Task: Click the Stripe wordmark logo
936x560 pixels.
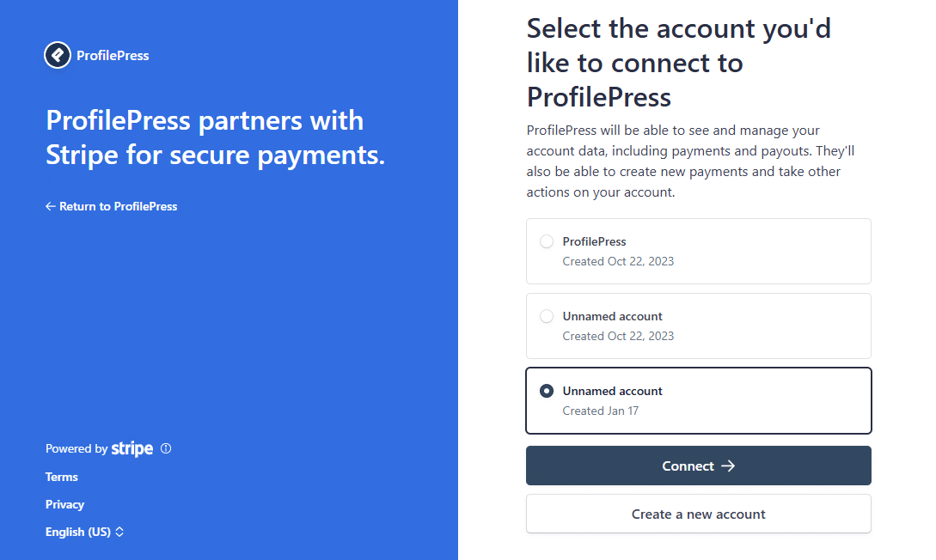Action: (x=132, y=448)
